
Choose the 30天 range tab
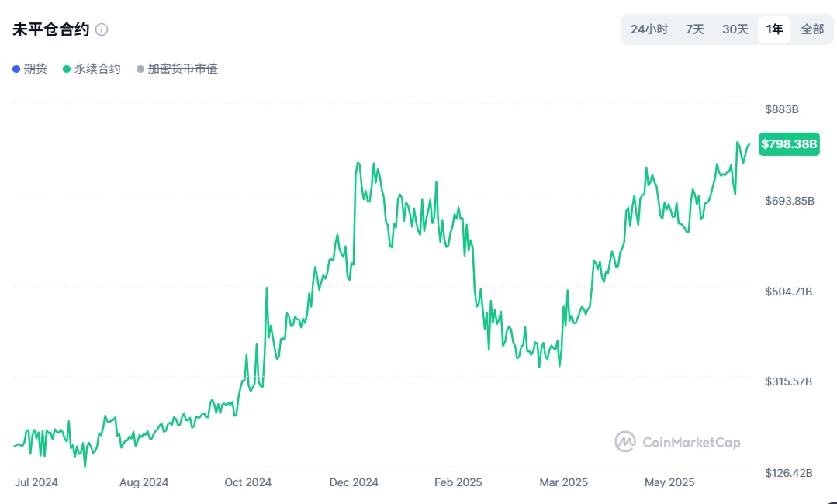[735, 29]
